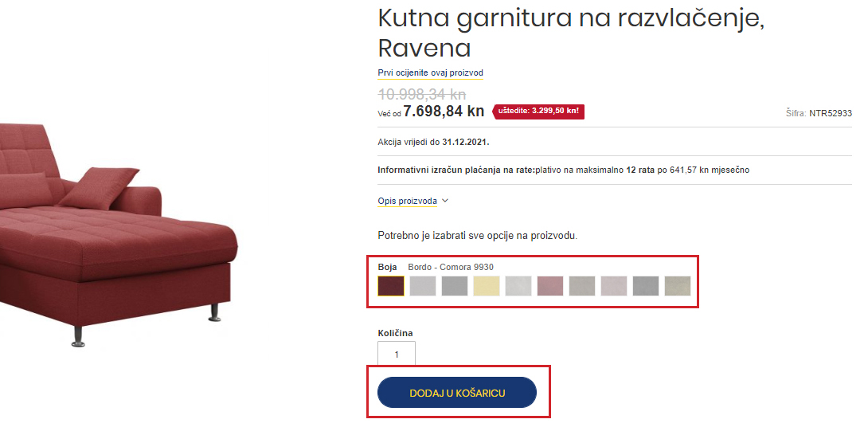Pick the third color swatch, medium grey
The height and width of the screenshot is (427, 868).
(455, 286)
